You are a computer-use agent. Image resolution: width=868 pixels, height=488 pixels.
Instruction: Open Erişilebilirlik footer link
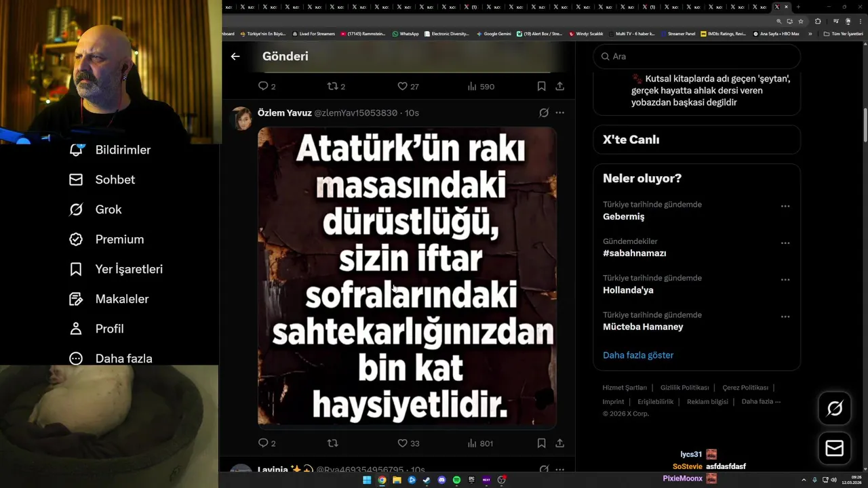tap(655, 401)
